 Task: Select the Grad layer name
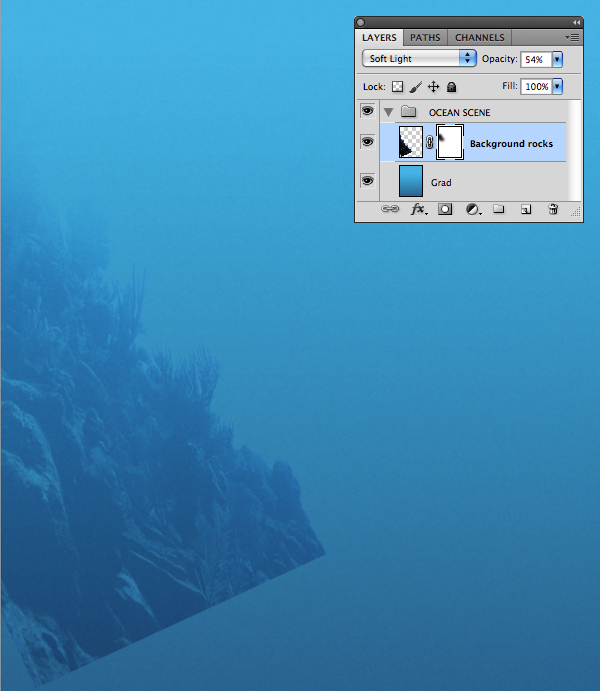(441, 182)
